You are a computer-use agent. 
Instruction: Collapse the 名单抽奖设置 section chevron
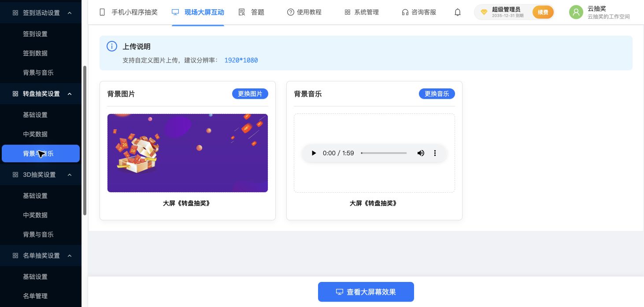click(x=70, y=256)
